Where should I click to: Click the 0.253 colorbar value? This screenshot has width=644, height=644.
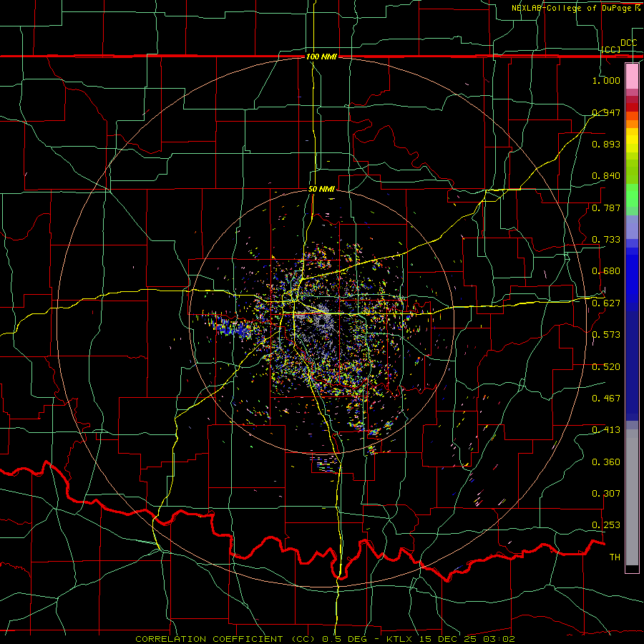tap(606, 525)
